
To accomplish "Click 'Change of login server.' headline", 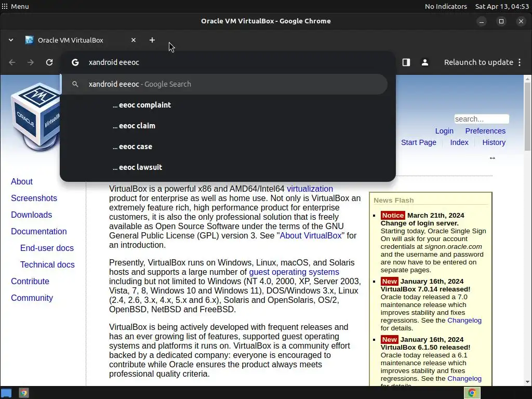I will (419, 223).
